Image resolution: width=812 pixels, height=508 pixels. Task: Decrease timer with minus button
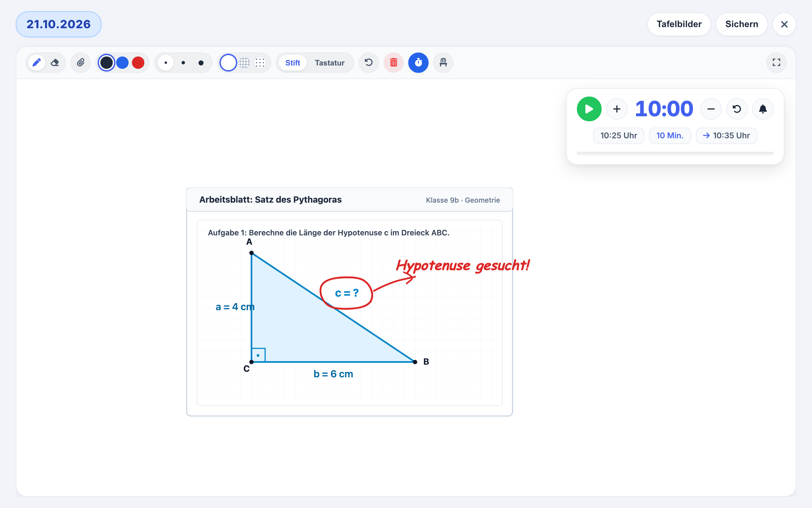pos(711,109)
